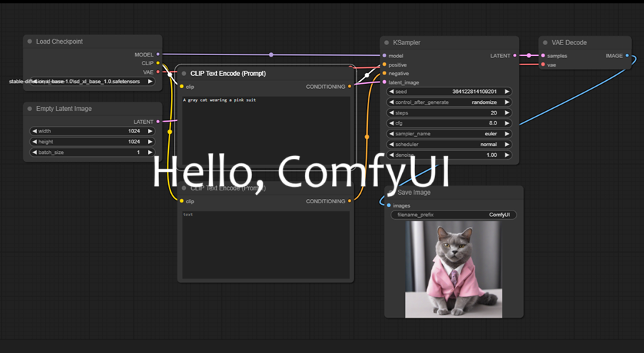644x353 pixels.
Task: Increase cfg with the right arrow
Action: click(507, 123)
